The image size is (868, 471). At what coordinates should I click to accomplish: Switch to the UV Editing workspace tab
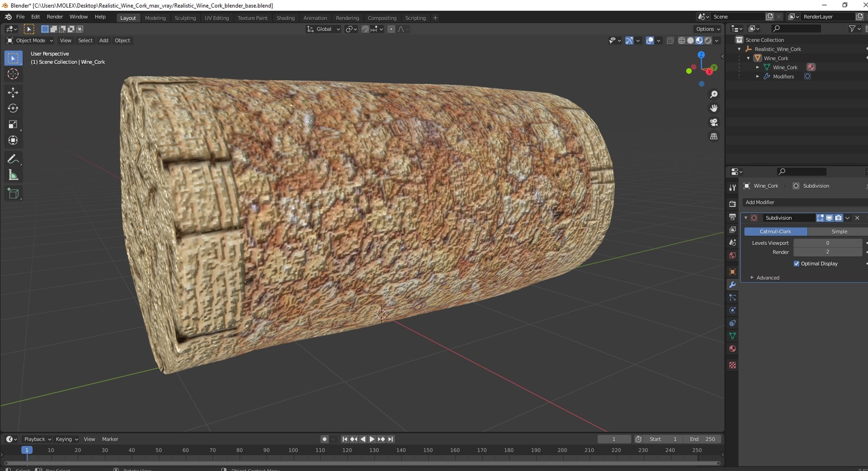point(217,18)
